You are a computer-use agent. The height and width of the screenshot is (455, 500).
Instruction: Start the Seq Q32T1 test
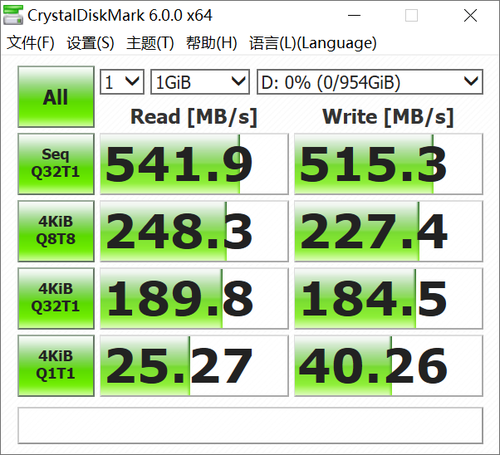click(x=56, y=164)
